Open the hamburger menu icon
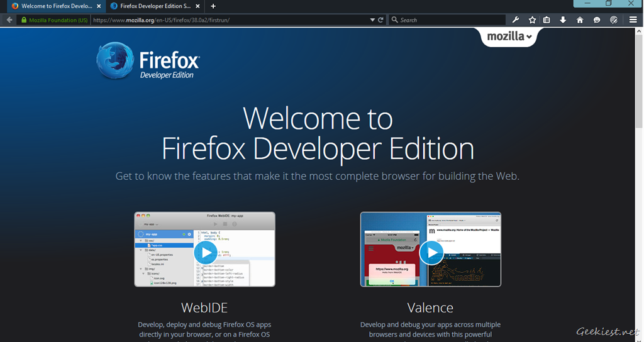The width and height of the screenshot is (644, 342). pyautogui.click(x=633, y=20)
